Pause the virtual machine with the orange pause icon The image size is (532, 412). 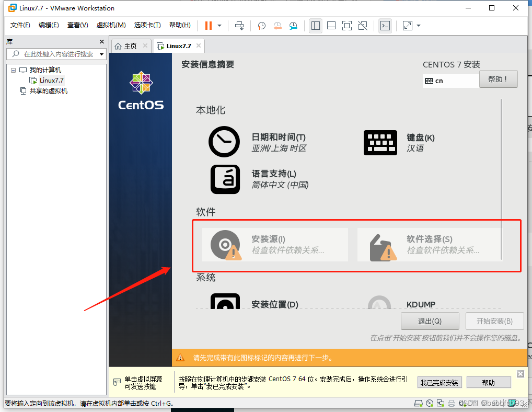[x=209, y=26]
